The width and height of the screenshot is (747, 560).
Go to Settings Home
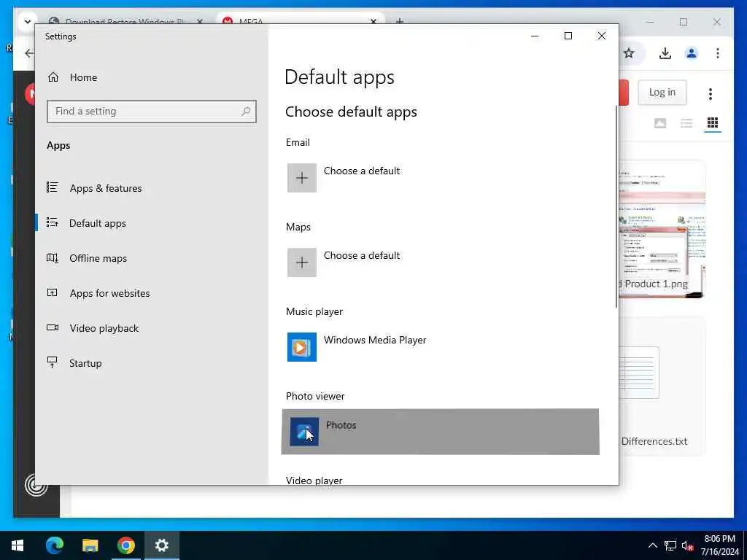point(72,77)
